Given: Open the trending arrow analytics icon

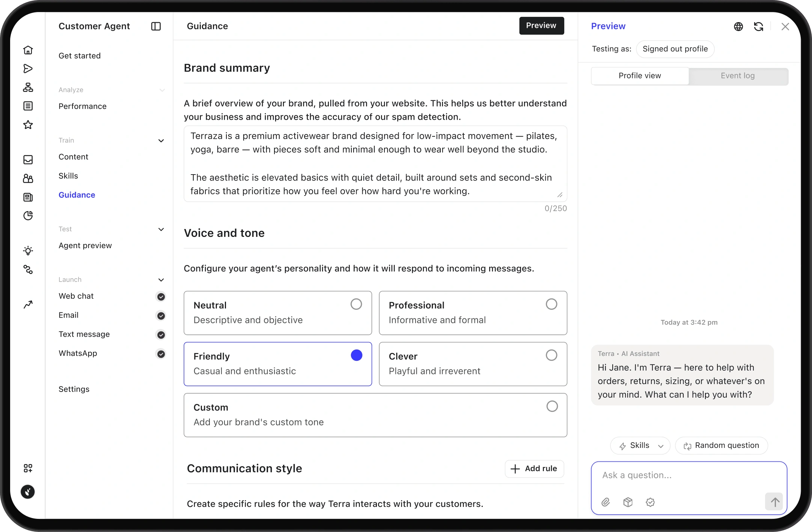Looking at the screenshot, I should click(28, 304).
